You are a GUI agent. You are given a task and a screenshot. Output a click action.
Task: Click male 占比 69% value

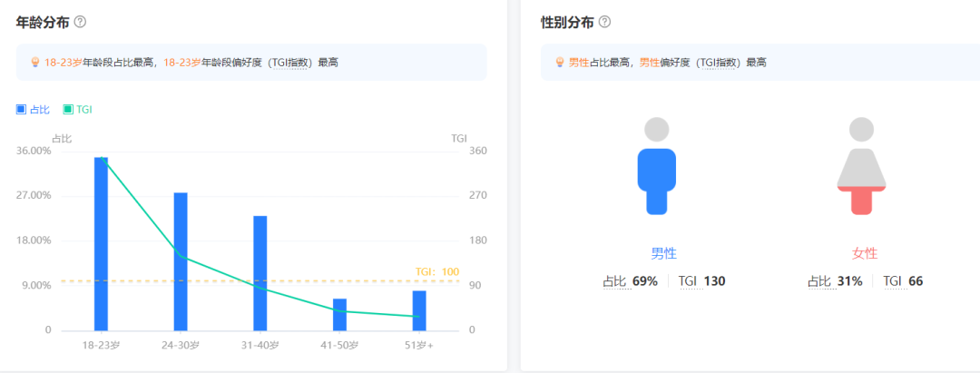tap(644, 281)
